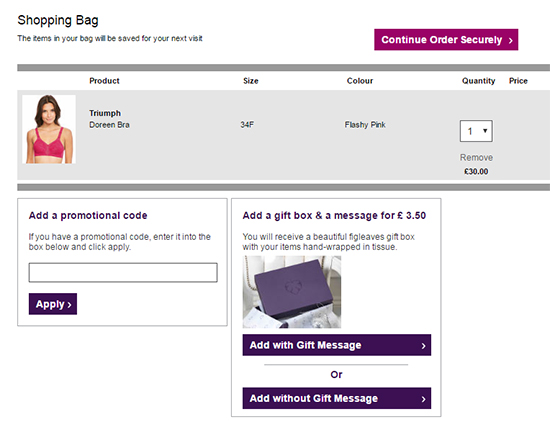The height and width of the screenshot is (422, 550).
Task: Open the Doreen Bra product link
Action: [109, 125]
